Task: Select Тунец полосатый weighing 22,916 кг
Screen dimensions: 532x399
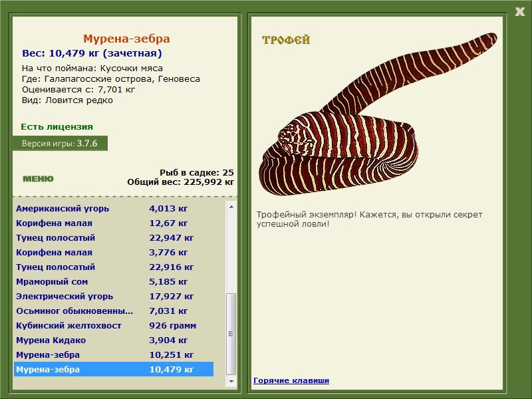Action: [114, 267]
